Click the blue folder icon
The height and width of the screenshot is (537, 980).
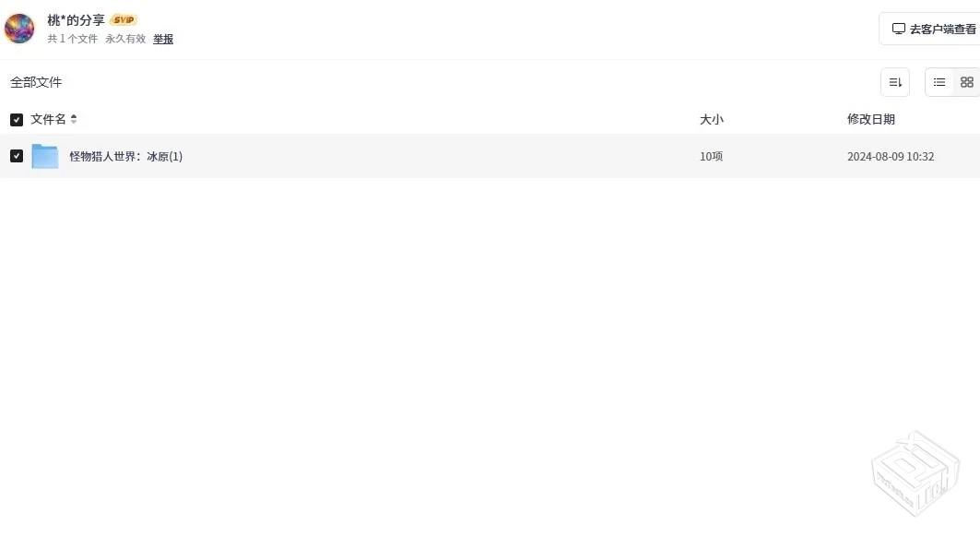click(45, 156)
